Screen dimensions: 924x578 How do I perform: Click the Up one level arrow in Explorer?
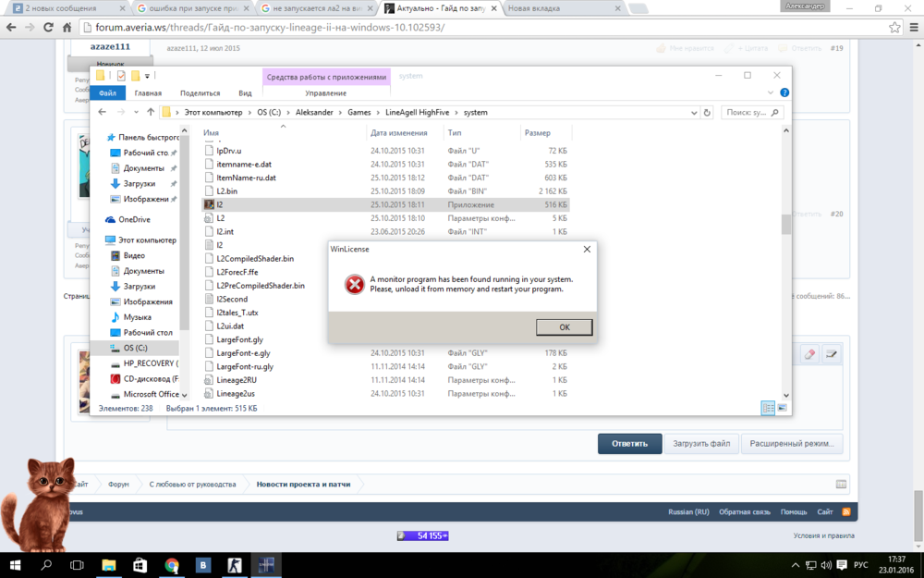[150, 112]
